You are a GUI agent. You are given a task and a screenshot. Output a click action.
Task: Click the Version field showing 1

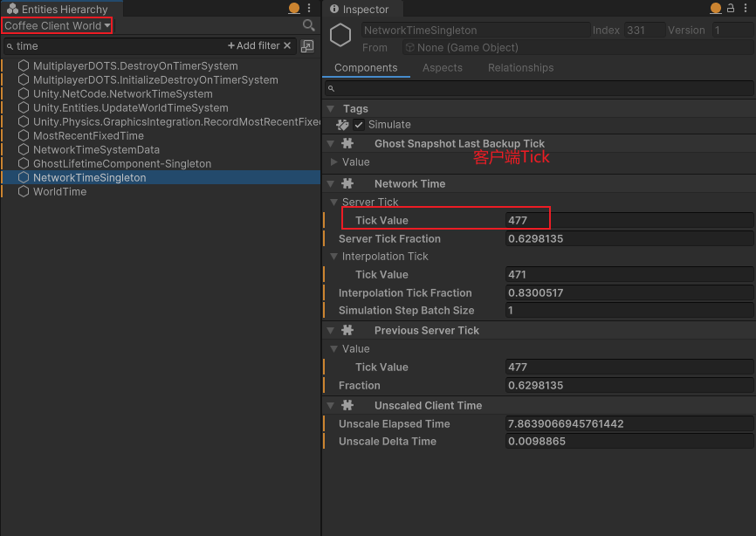point(732,31)
